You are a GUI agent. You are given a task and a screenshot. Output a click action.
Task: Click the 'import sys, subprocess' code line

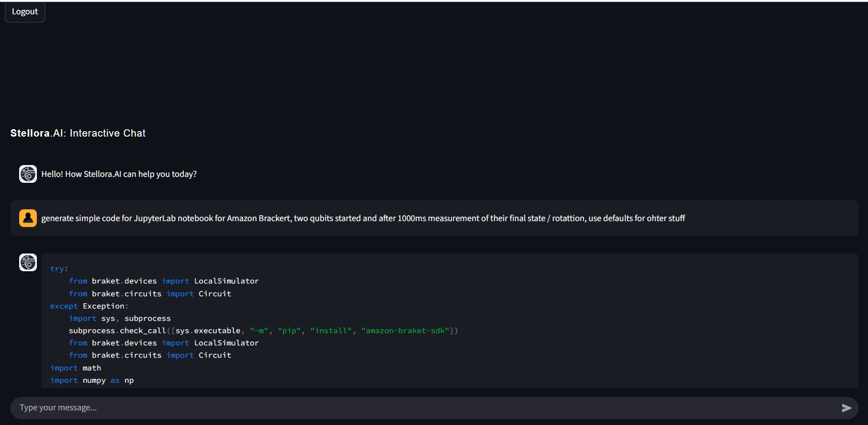point(119,318)
